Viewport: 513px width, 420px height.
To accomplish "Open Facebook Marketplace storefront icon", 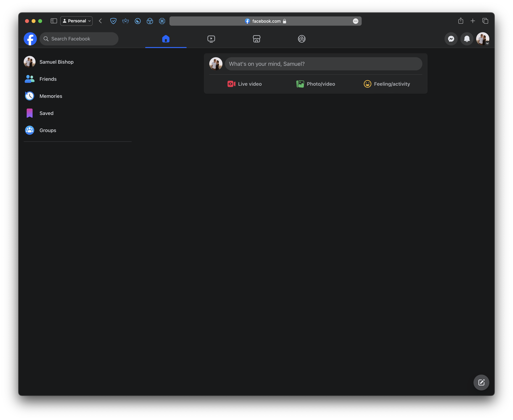I will [x=256, y=39].
